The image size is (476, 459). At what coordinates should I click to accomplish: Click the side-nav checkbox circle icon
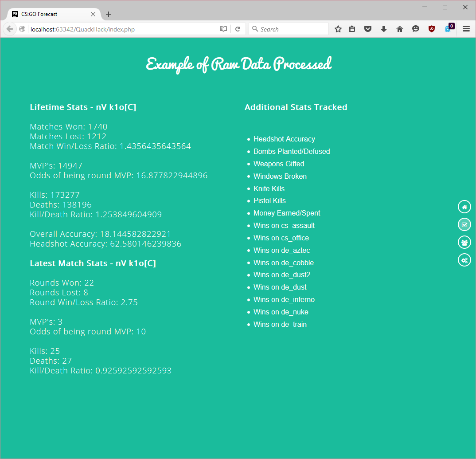coord(464,225)
